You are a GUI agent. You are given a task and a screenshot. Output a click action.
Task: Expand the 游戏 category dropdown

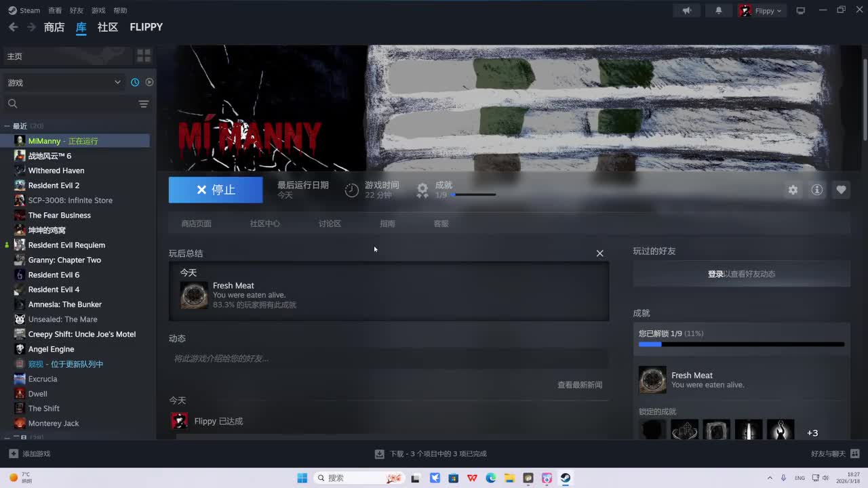[x=64, y=82]
